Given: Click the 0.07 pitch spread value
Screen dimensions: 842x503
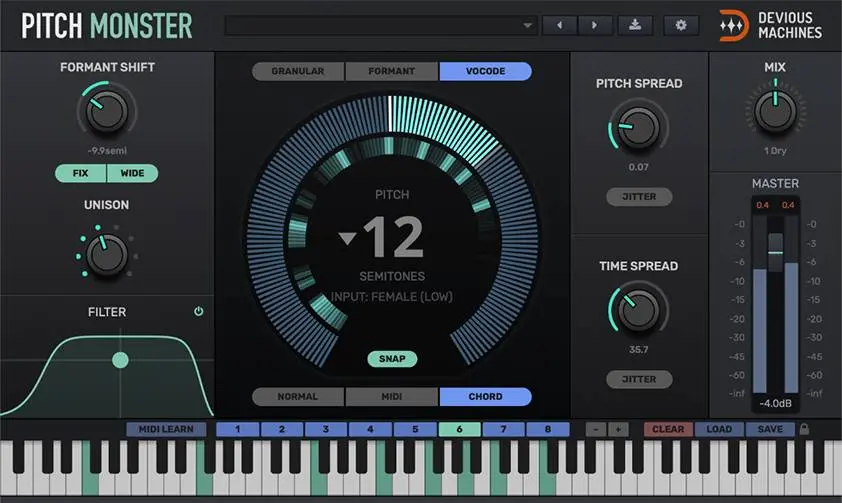Looking at the screenshot, I should click(638, 167).
